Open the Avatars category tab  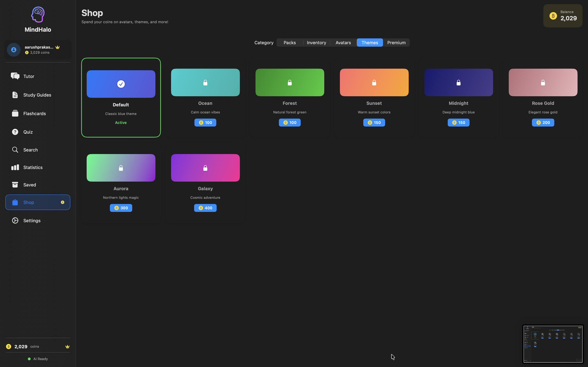click(343, 43)
